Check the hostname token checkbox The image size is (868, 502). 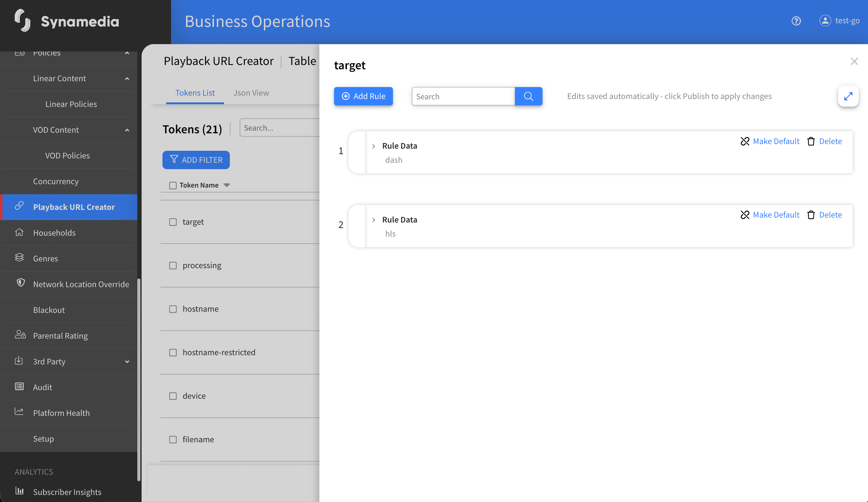(173, 309)
